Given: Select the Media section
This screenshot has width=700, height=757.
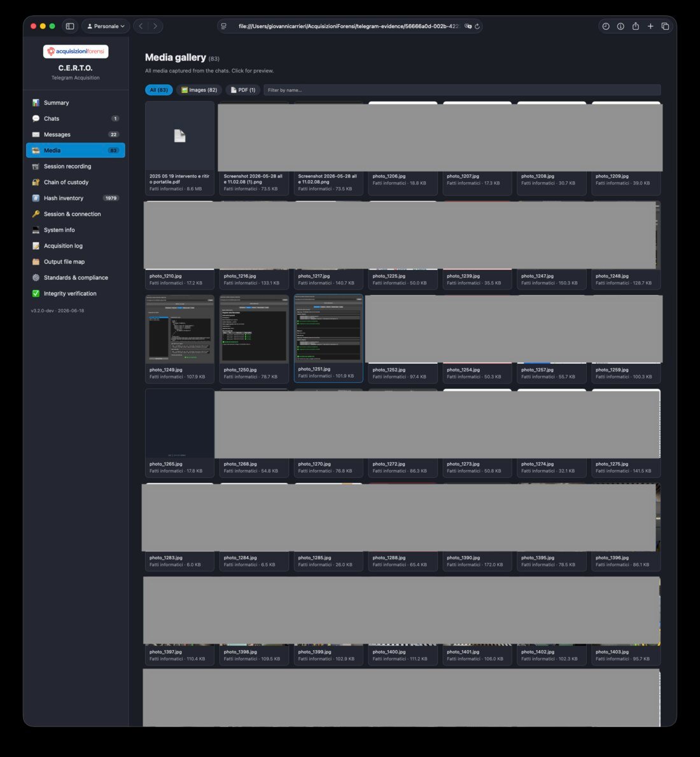Looking at the screenshot, I should [75, 151].
